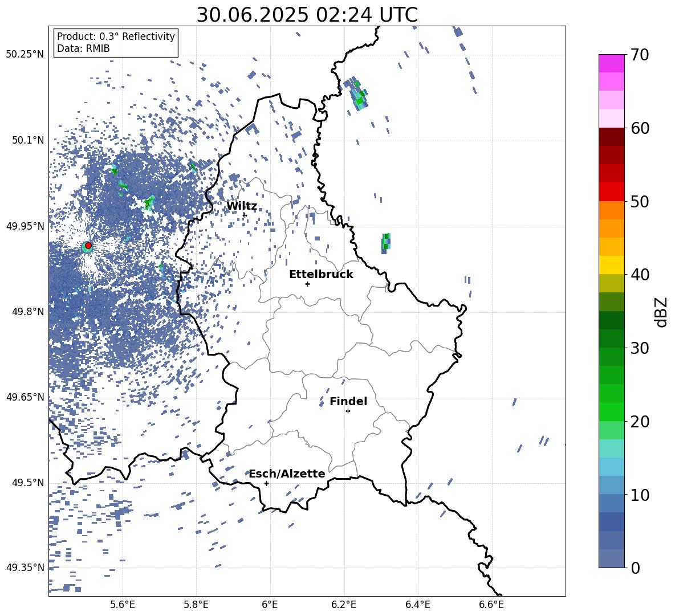Screen dimensions: 675x616
Task: Click the 40 value on colorbar
Action: pos(640,275)
